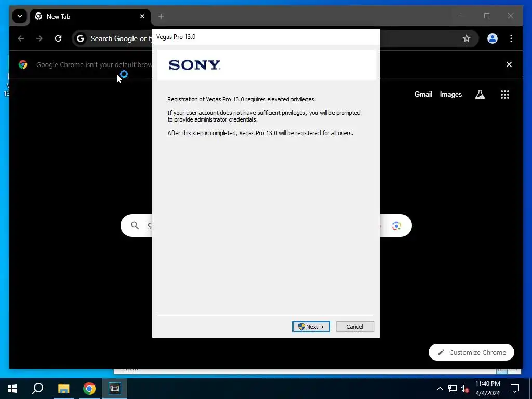Open Windows taskbar search
The height and width of the screenshot is (399, 532).
[x=37, y=388]
